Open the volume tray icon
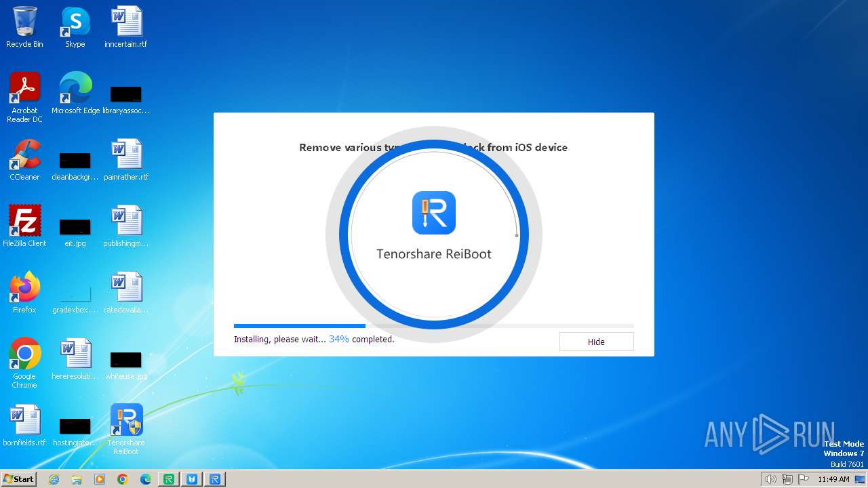The image size is (868, 488). click(770, 479)
